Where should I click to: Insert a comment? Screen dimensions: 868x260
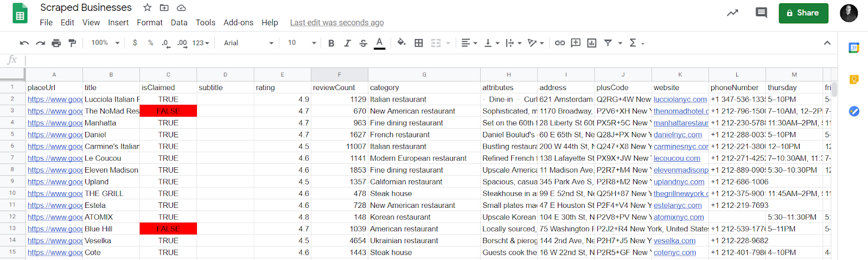[576, 43]
